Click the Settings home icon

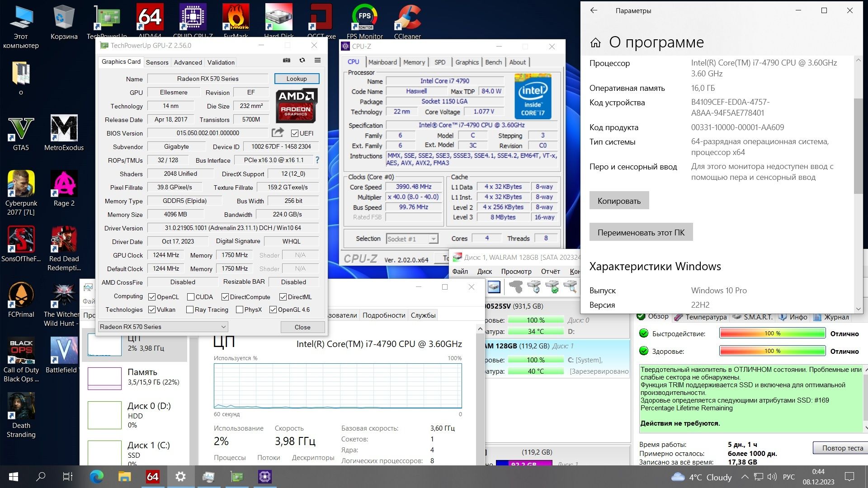tap(595, 42)
